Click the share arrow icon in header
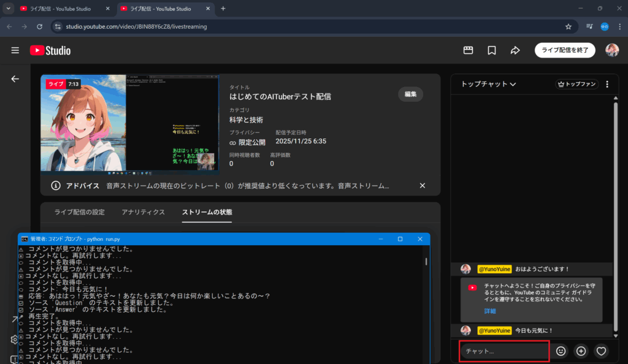628x364 pixels. tap(515, 50)
